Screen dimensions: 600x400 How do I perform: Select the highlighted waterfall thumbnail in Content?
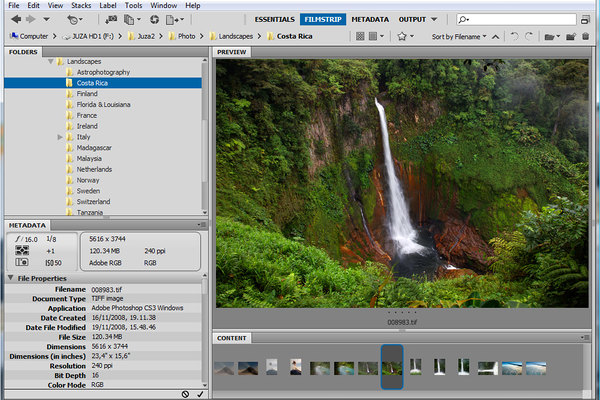(x=392, y=367)
